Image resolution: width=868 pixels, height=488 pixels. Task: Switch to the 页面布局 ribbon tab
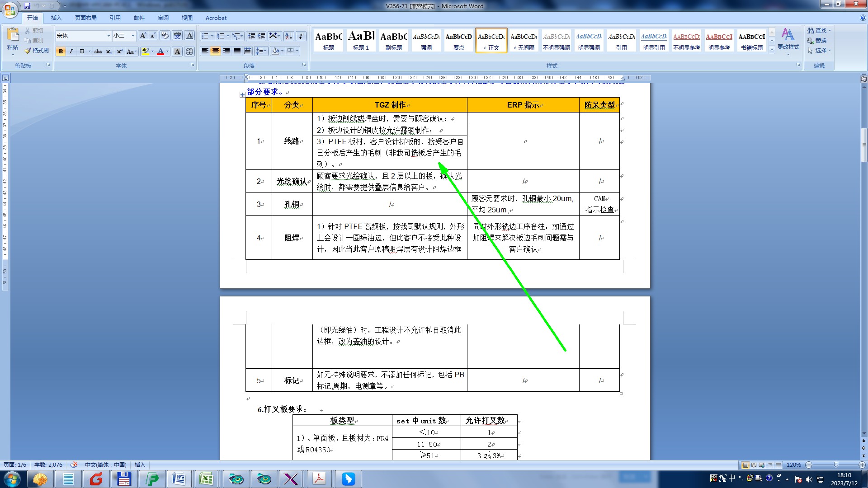point(86,18)
